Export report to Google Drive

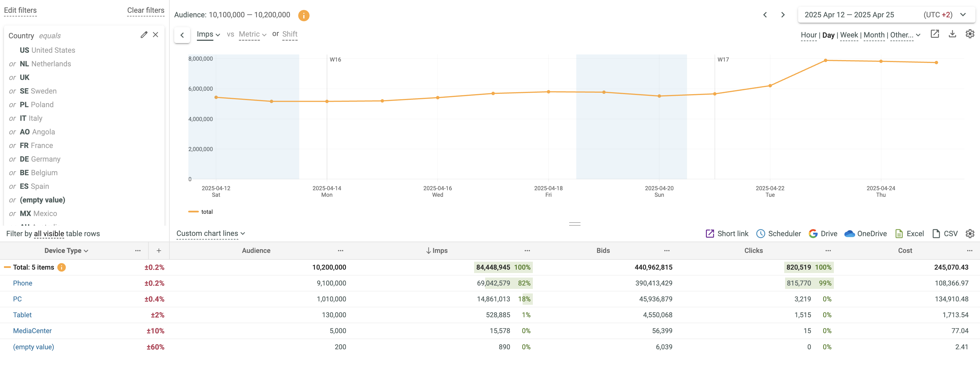click(x=823, y=234)
